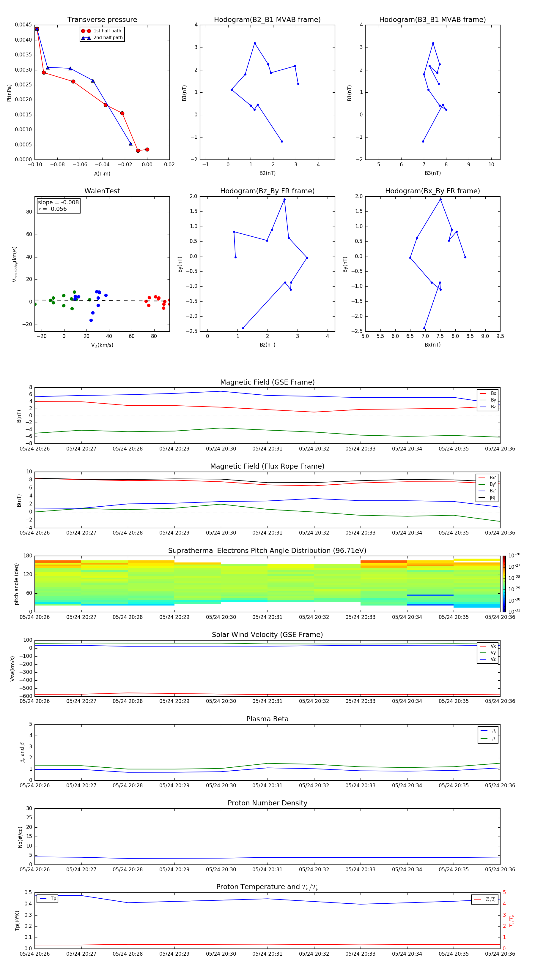Click the colorbar's "10^-31" tick label
Viewport: 535px width, 980px height.
(514, 611)
